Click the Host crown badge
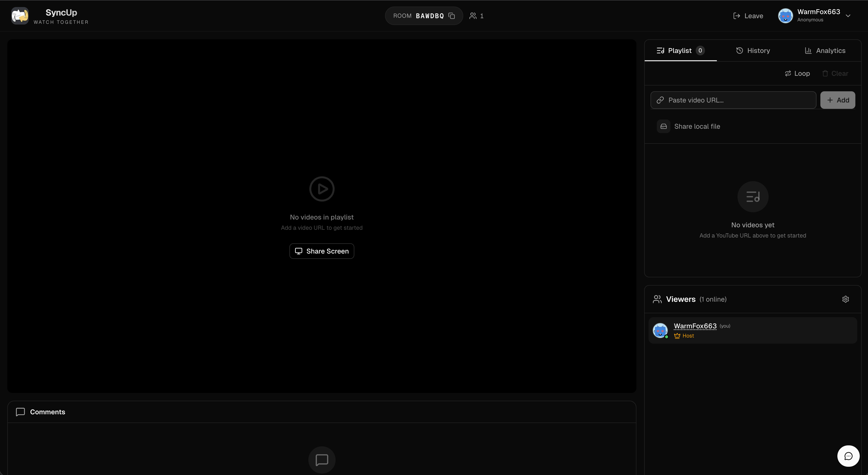 pyautogui.click(x=678, y=336)
